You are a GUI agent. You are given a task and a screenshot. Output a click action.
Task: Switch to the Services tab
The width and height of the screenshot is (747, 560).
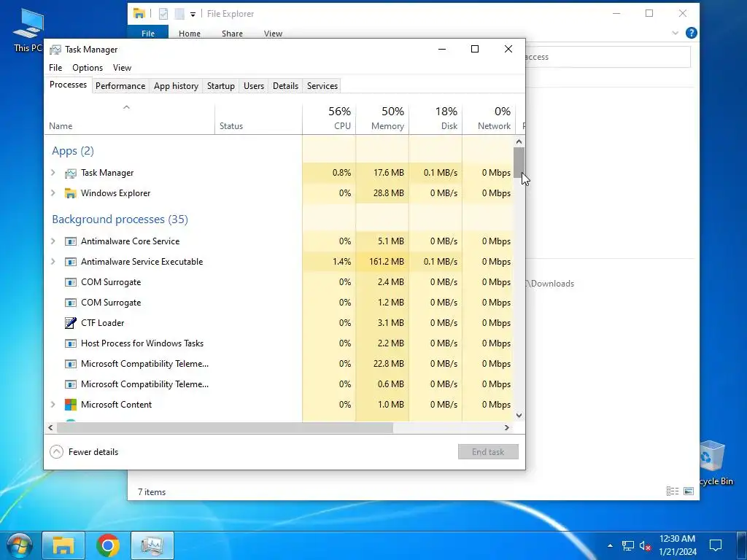click(322, 86)
